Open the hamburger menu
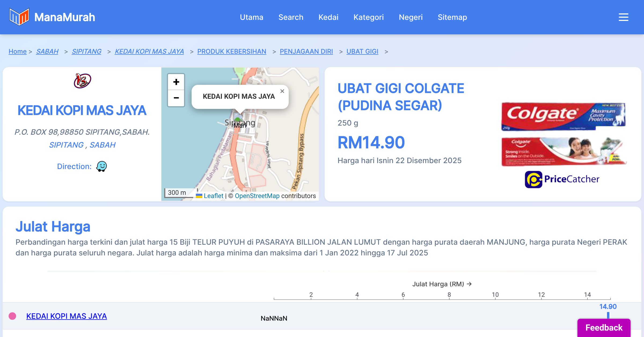644x337 pixels. click(623, 17)
